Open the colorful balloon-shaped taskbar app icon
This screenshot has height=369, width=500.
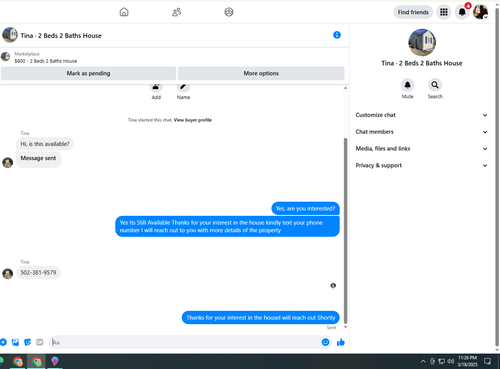[x=55, y=361]
